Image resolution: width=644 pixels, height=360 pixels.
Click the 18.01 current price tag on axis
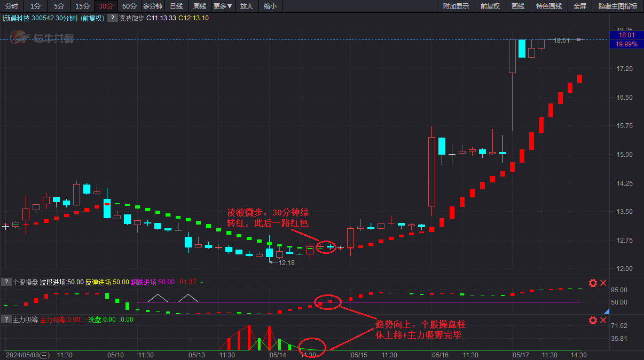coord(626,35)
